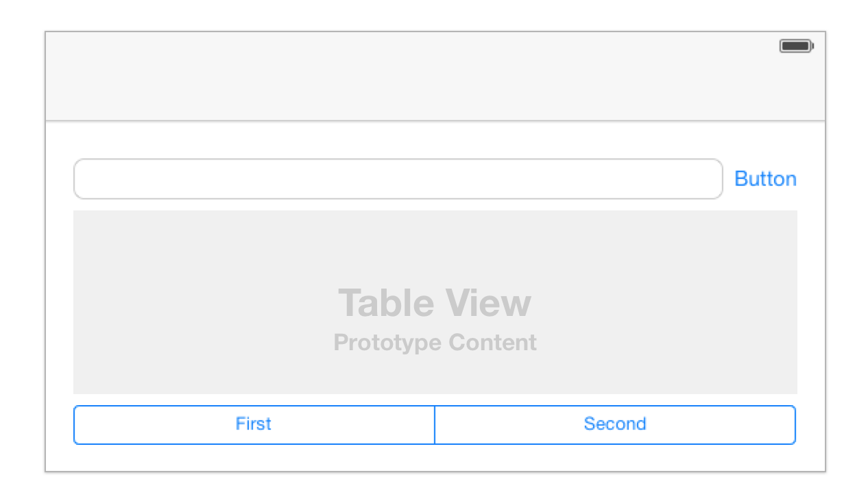The width and height of the screenshot is (868, 499).
Task: Select the First segment
Action: (x=254, y=425)
